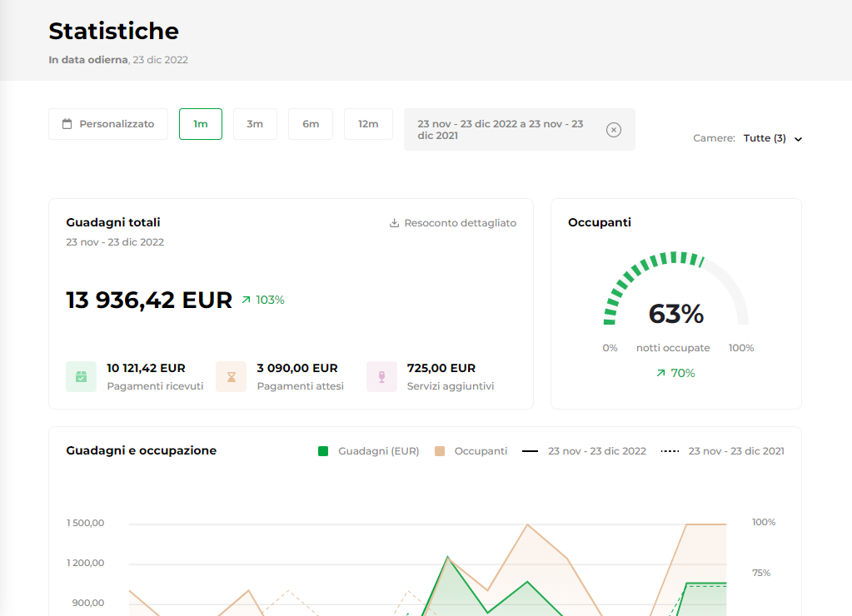The height and width of the screenshot is (616, 852).
Task: Click the 63% occupancy value
Action: [x=676, y=314]
